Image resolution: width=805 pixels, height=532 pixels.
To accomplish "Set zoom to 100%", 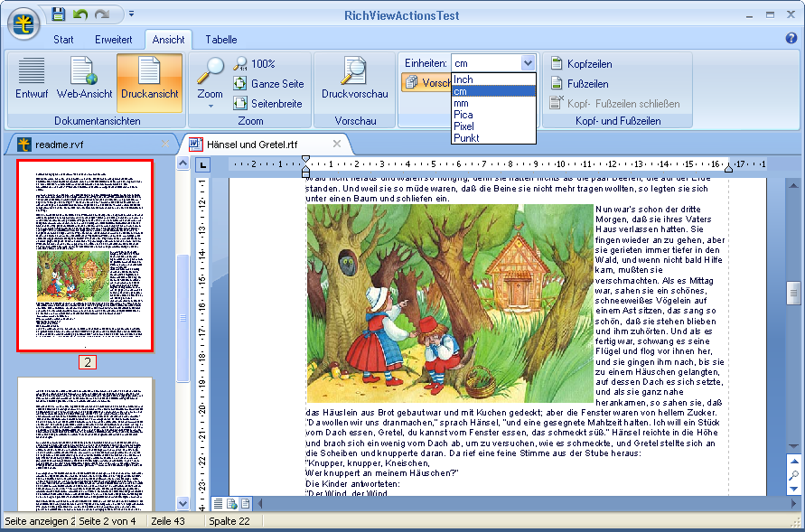I will [x=255, y=64].
